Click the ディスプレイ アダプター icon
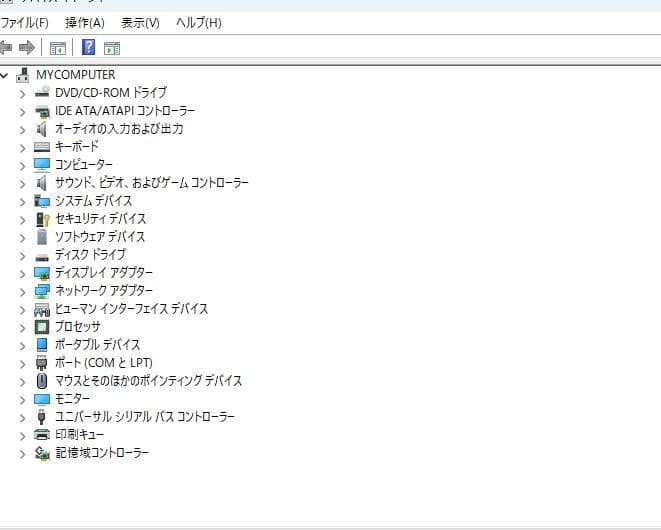 (x=42, y=273)
